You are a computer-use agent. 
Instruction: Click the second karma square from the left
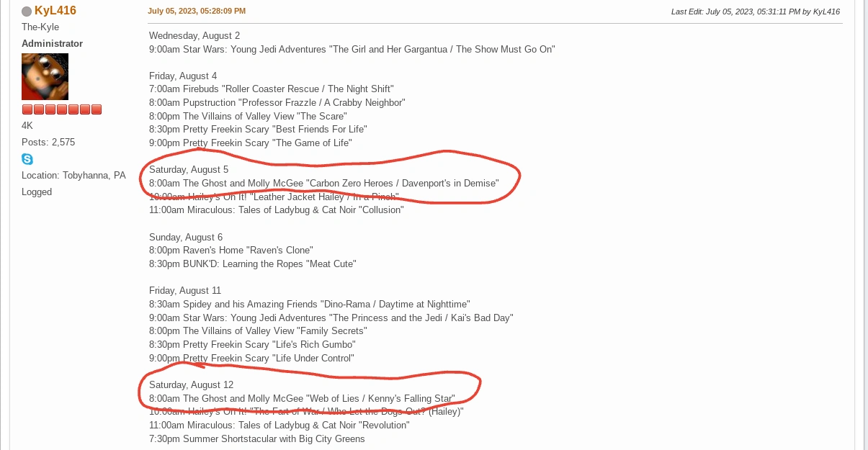[x=39, y=109]
